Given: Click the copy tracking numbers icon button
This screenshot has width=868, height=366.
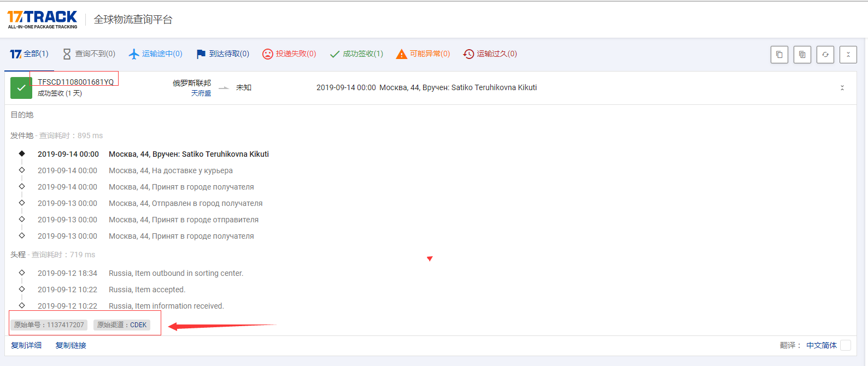Looking at the screenshot, I should coord(779,55).
